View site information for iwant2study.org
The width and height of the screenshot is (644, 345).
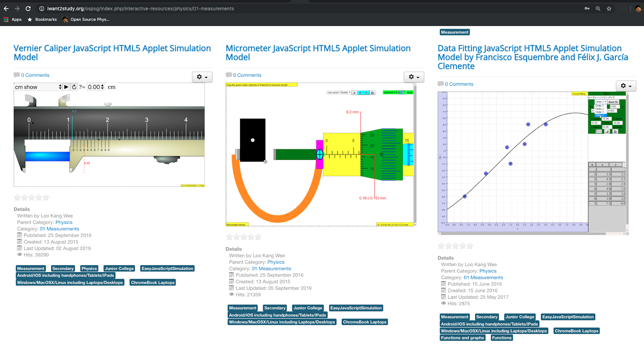point(41,8)
